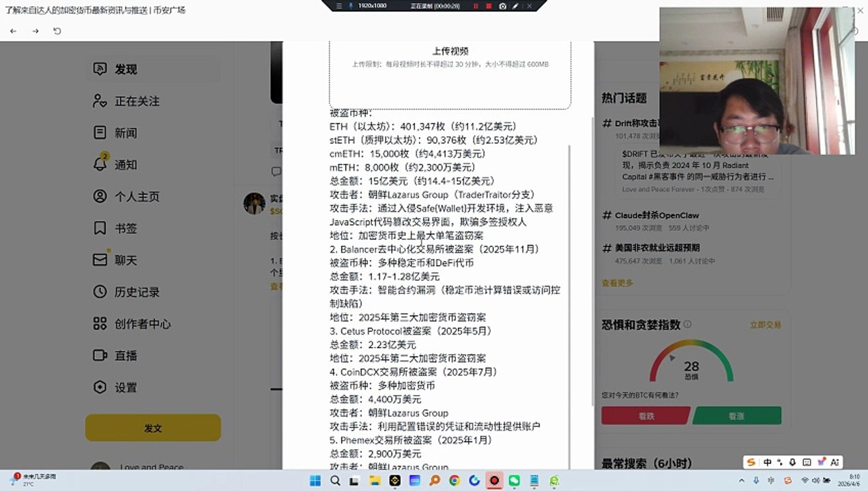Click the network icon in system tray
This screenshot has width=868, height=491.
(x=805, y=481)
